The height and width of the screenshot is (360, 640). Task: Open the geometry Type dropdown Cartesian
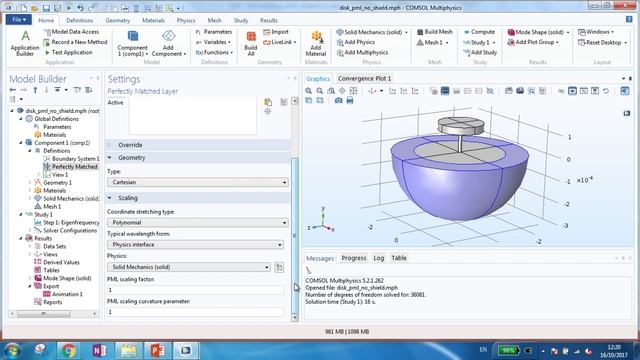(198, 182)
